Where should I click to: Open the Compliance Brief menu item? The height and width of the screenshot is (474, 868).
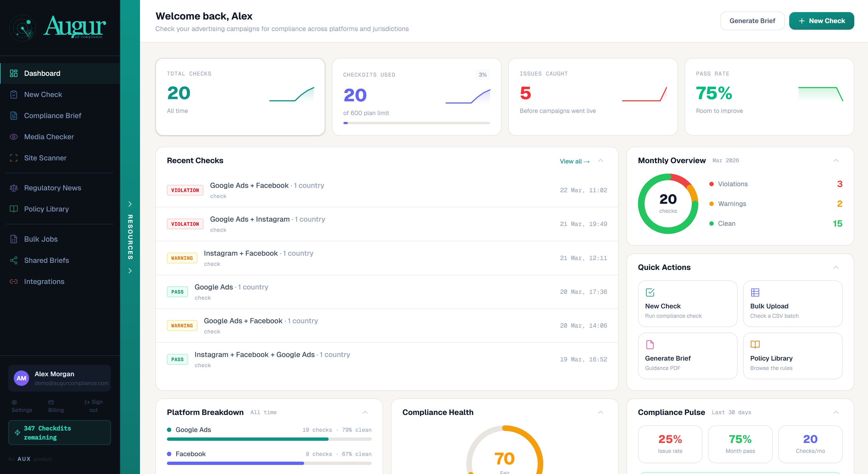tap(52, 116)
